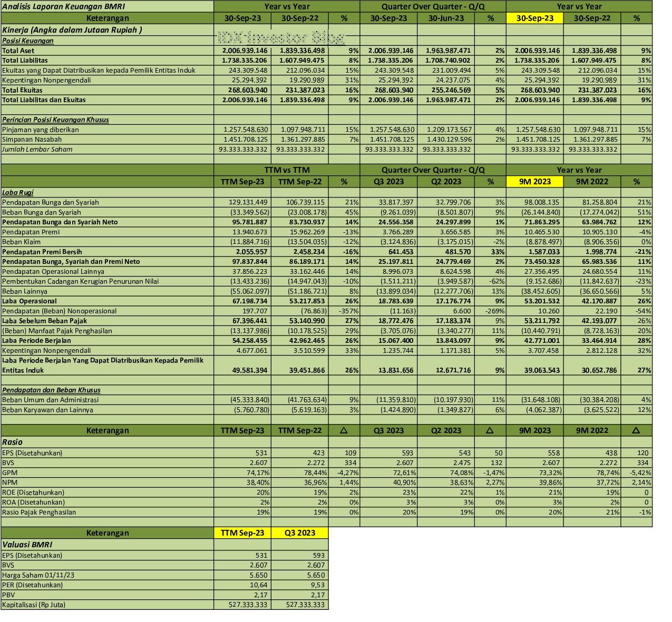This screenshot has width=672, height=622.
Task: Click the NPM value '40,90%'
Action: click(x=404, y=482)
